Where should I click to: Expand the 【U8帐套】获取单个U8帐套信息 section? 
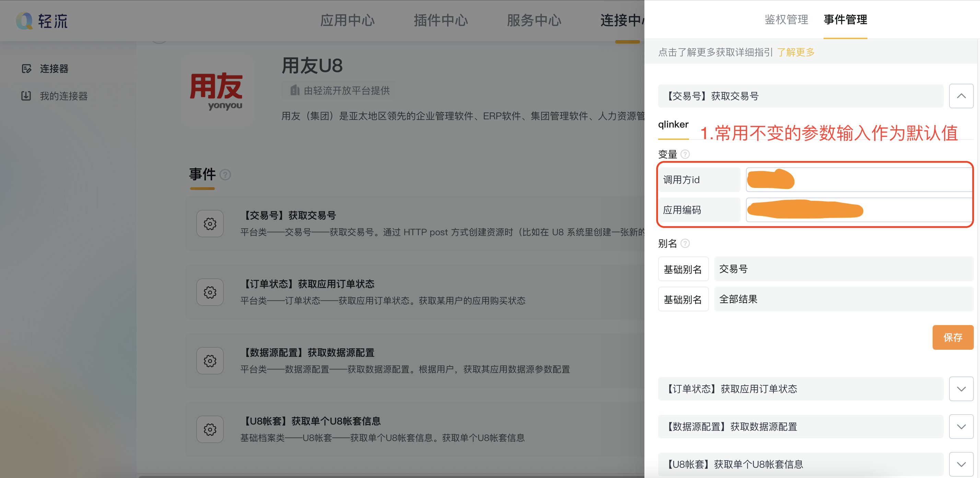click(x=961, y=464)
